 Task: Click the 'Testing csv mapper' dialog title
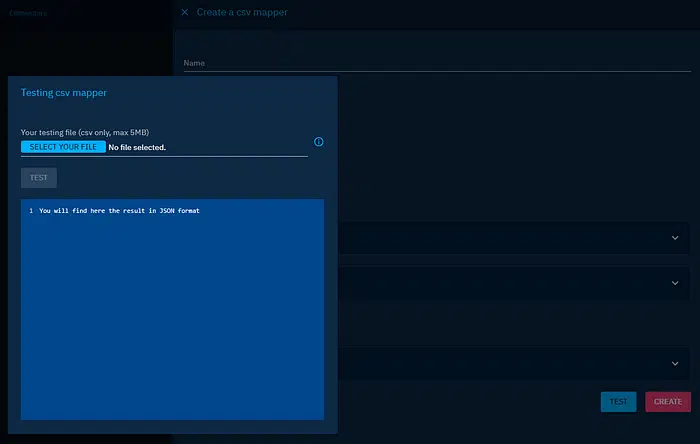pyautogui.click(x=64, y=93)
